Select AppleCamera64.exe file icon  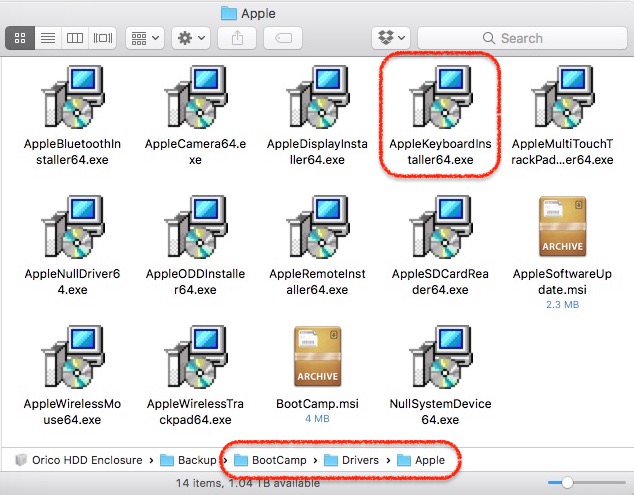(x=196, y=97)
